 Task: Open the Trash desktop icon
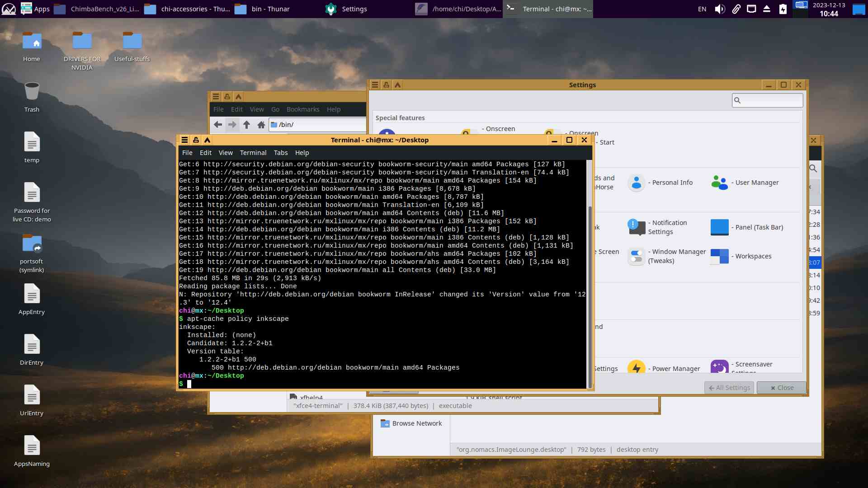[x=32, y=92]
